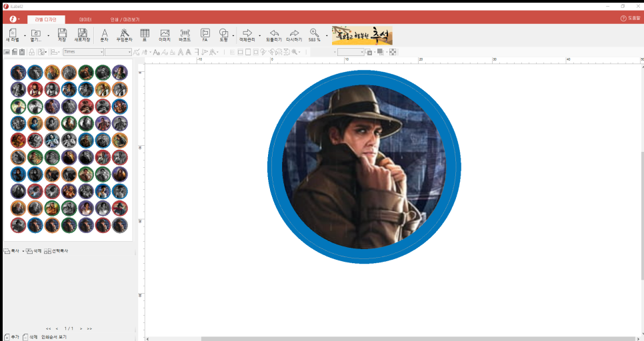Open 도움말 help

(x=631, y=19)
